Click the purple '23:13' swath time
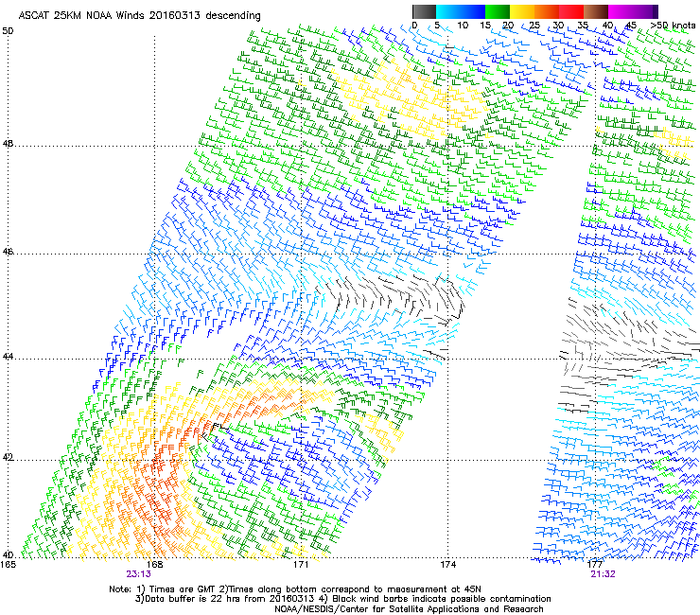This screenshot has height=615, width=700. [138, 574]
